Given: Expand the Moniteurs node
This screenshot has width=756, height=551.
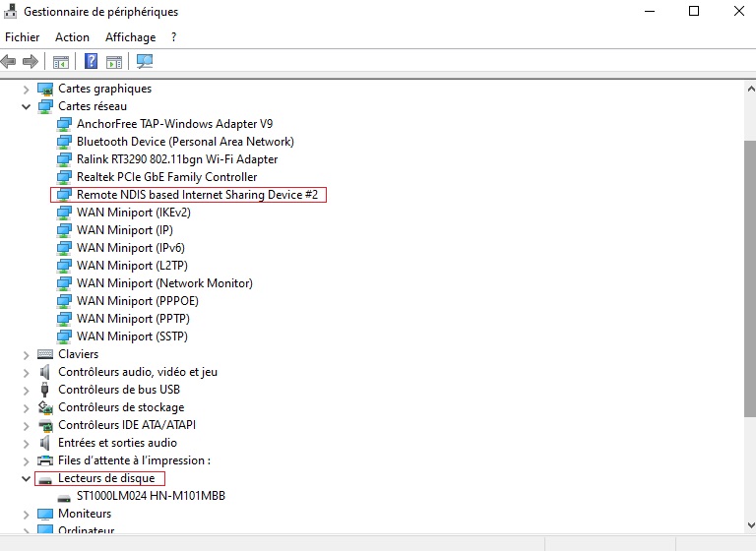Looking at the screenshot, I should (26, 515).
